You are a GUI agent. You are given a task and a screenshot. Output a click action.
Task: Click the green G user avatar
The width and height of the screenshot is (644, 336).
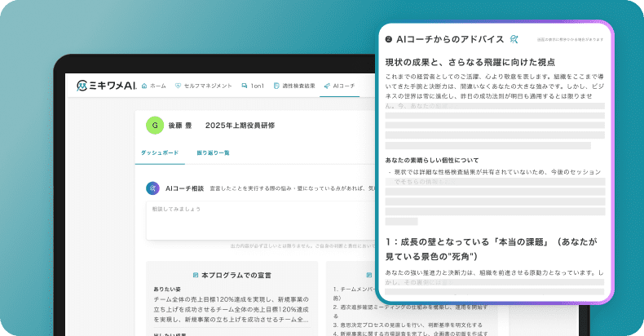pyautogui.click(x=155, y=126)
